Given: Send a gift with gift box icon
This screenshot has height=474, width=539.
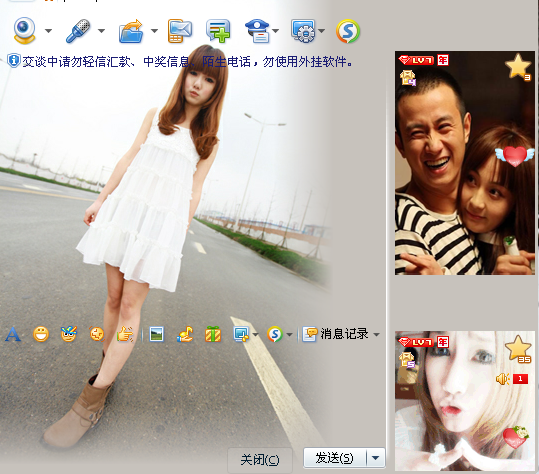Looking at the screenshot, I should 213,334.
